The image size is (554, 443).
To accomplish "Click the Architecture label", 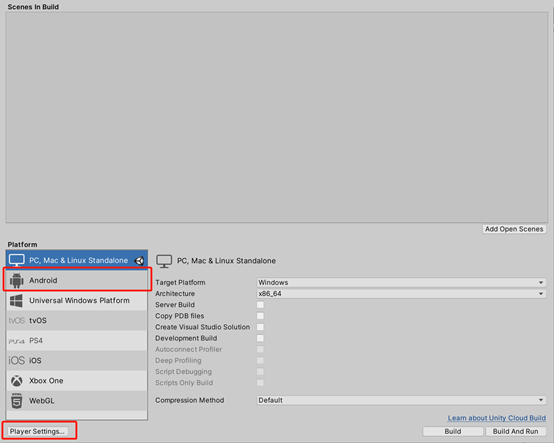I will pos(175,294).
